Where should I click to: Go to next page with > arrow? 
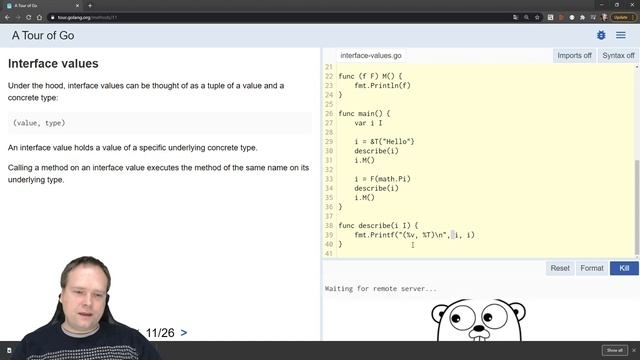184,333
